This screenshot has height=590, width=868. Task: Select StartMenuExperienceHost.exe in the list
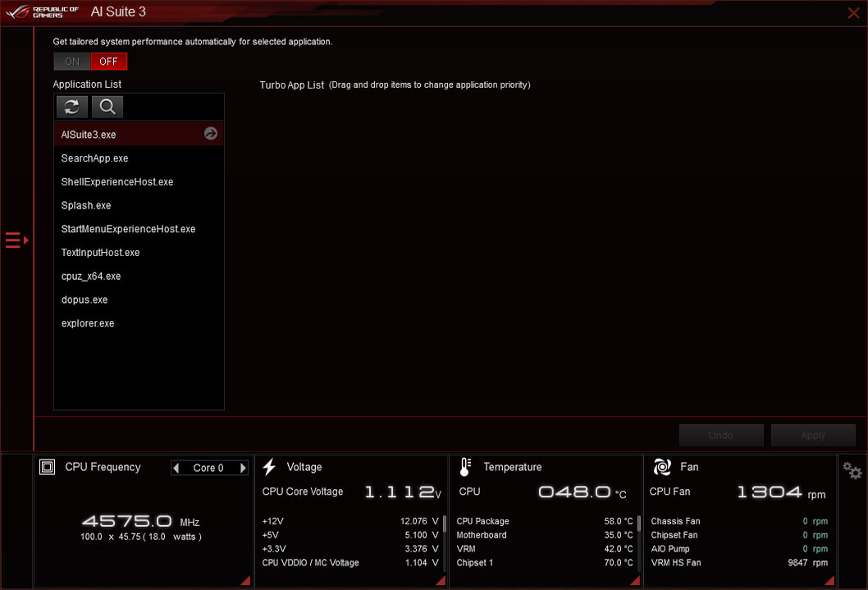coord(139,229)
